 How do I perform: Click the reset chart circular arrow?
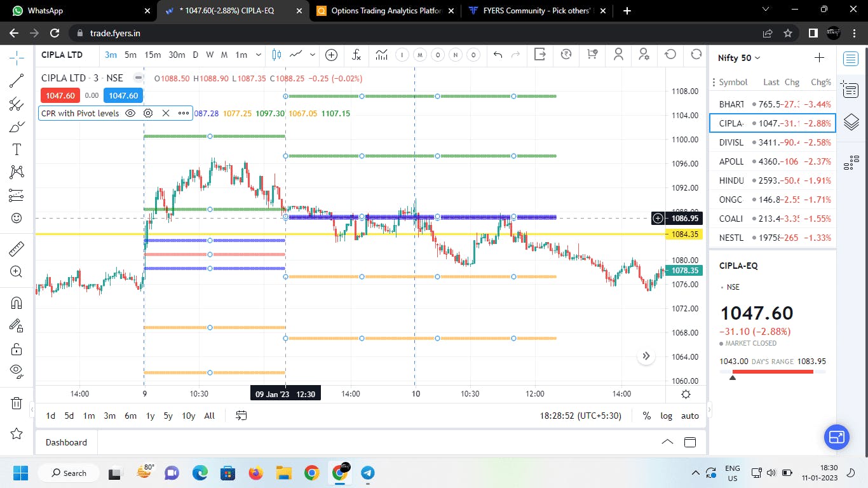point(670,55)
